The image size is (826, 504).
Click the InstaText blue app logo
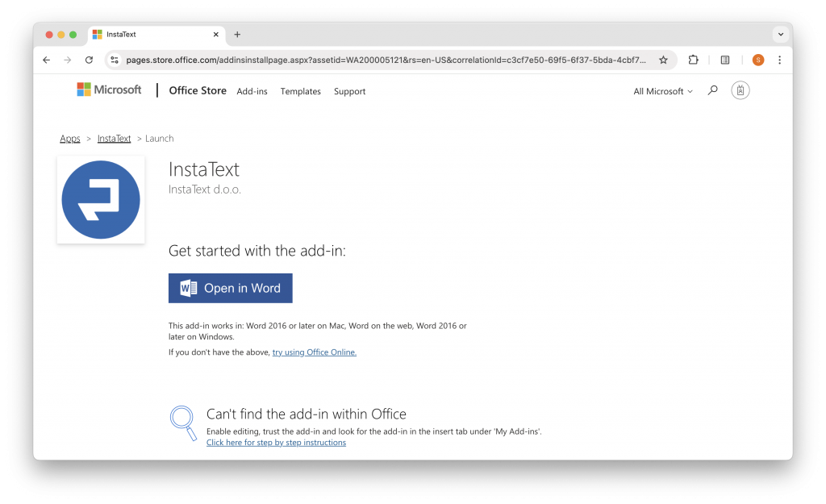(x=101, y=200)
